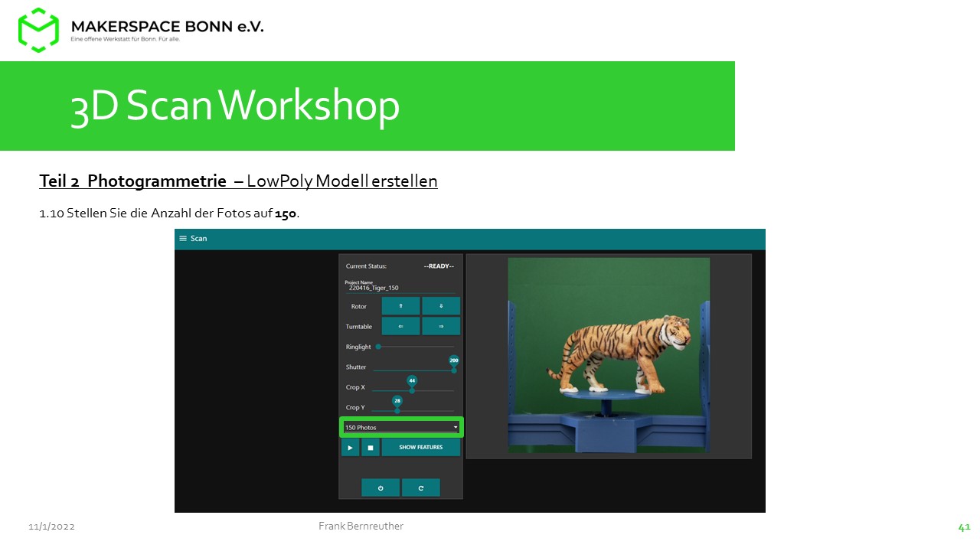
Task: Stop the scan with square button
Action: [371, 447]
